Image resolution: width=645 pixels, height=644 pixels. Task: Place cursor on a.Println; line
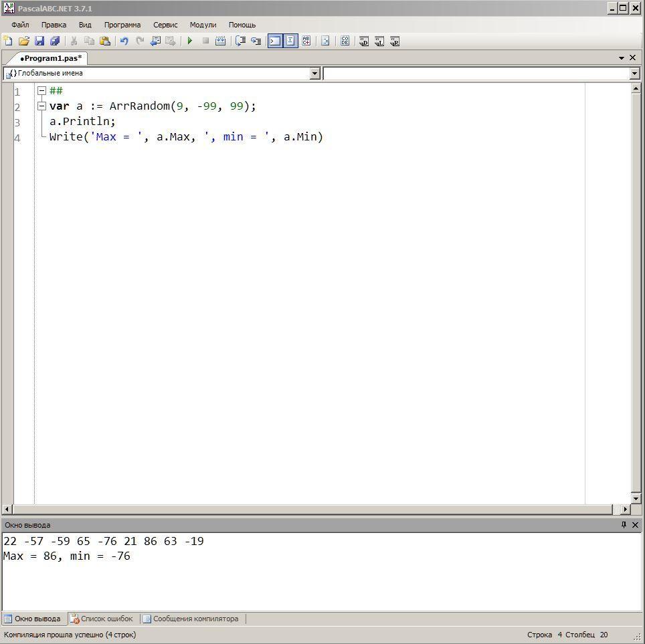82,121
